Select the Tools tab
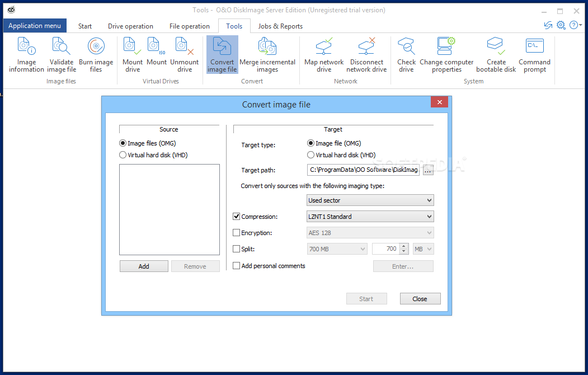This screenshot has height=375, width=588. (x=234, y=26)
